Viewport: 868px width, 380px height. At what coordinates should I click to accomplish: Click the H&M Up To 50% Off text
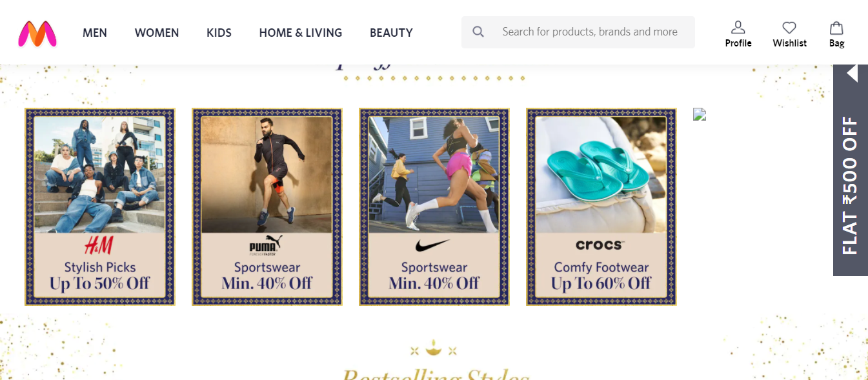tap(100, 284)
